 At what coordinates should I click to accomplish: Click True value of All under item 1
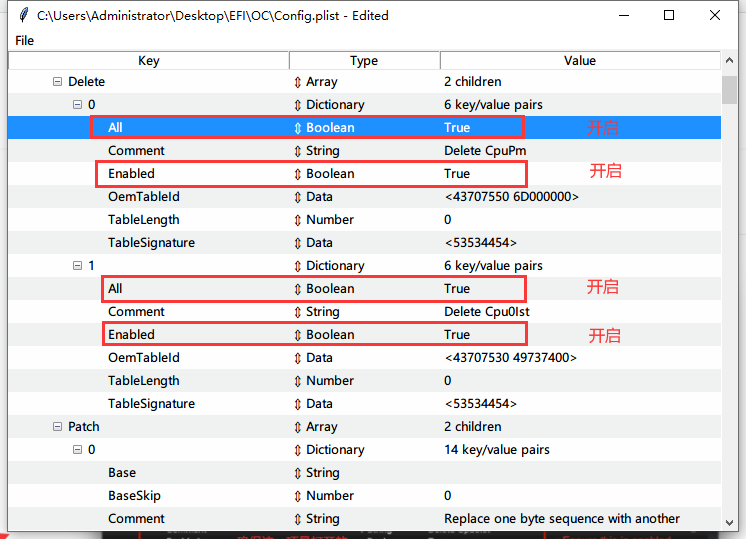[x=457, y=289]
